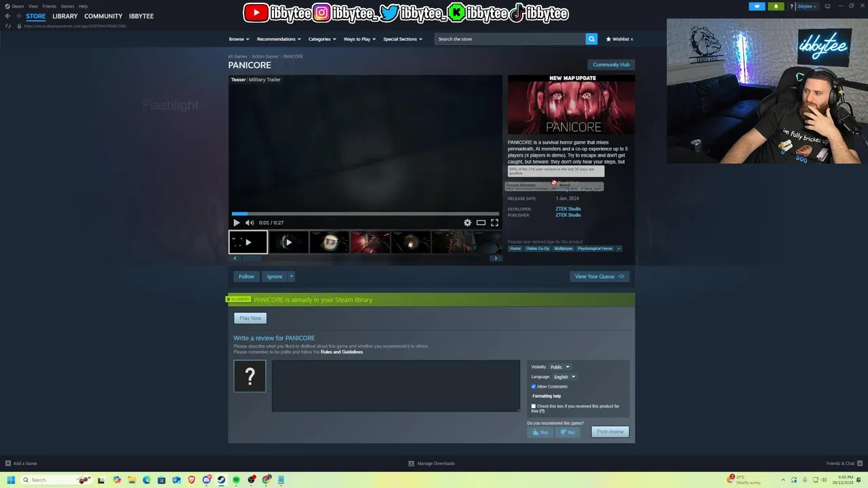This screenshot has height=488, width=868.
Task: Open Steam help question mark
Action: 791,6
